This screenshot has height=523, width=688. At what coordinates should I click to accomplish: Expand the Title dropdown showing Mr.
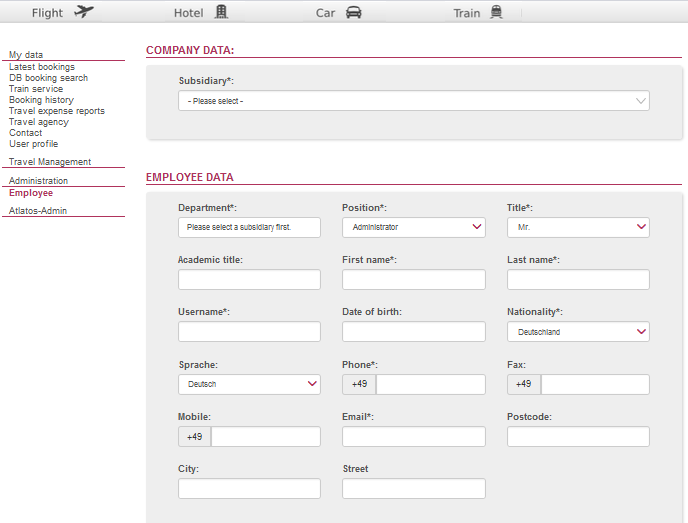click(578, 227)
